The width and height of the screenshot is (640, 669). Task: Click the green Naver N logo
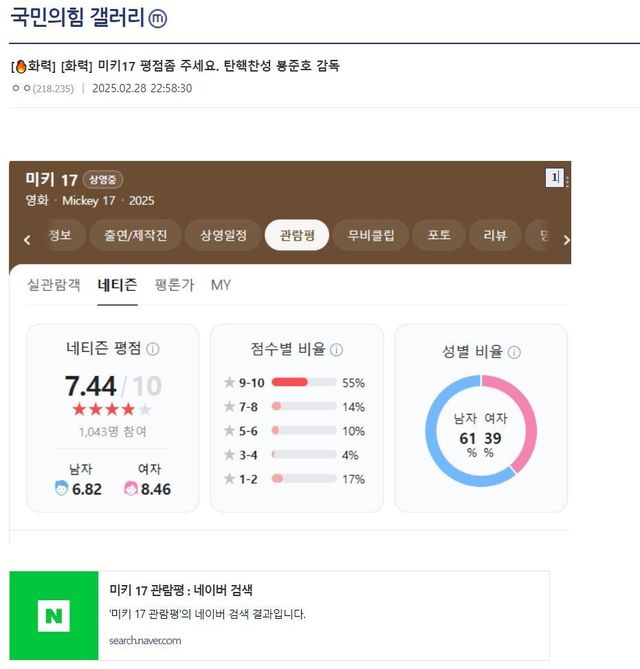(x=54, y=615)
